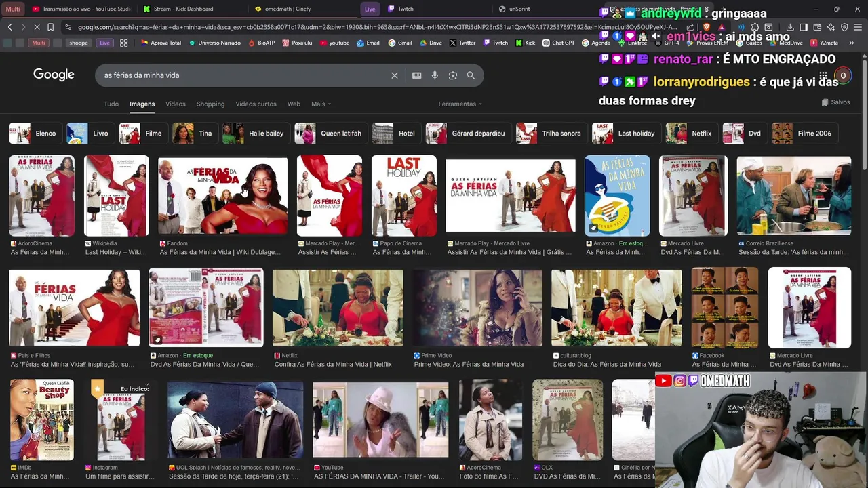
Task: Select the Imagens tab
Action: pos(142,104)
